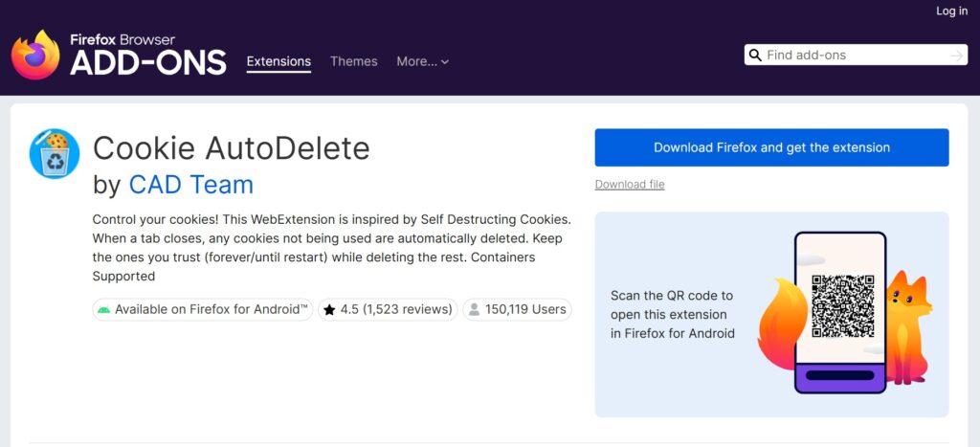Screen dimensions: 980x447
Task: Click the users person icon
Action: click(474, 309)
